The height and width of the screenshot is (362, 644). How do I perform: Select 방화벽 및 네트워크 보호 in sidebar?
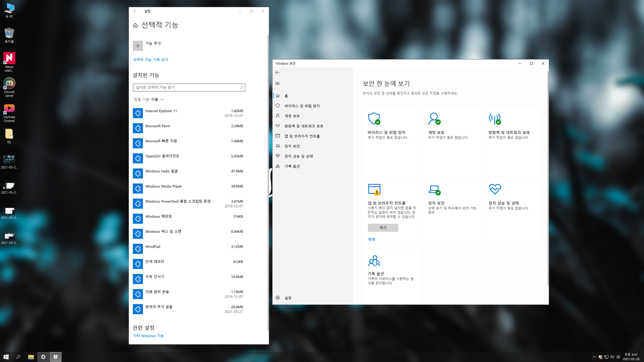pos(313,126)
